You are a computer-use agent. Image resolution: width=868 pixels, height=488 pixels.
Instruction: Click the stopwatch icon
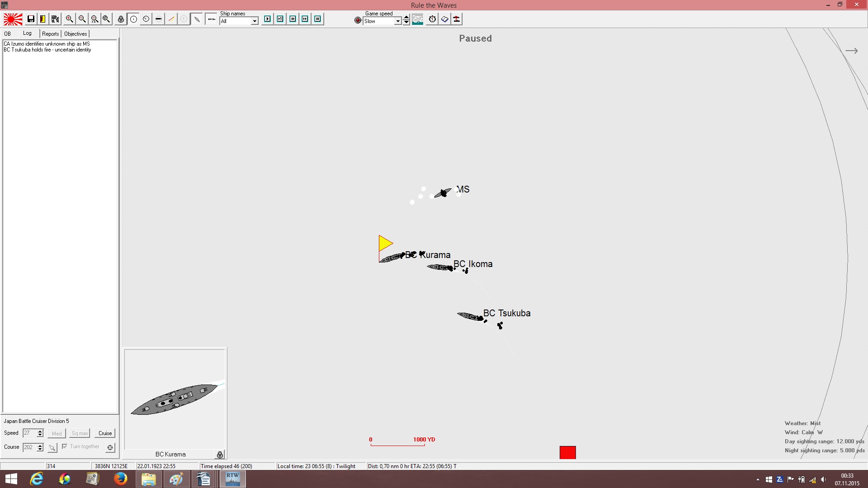pos(432,19)
